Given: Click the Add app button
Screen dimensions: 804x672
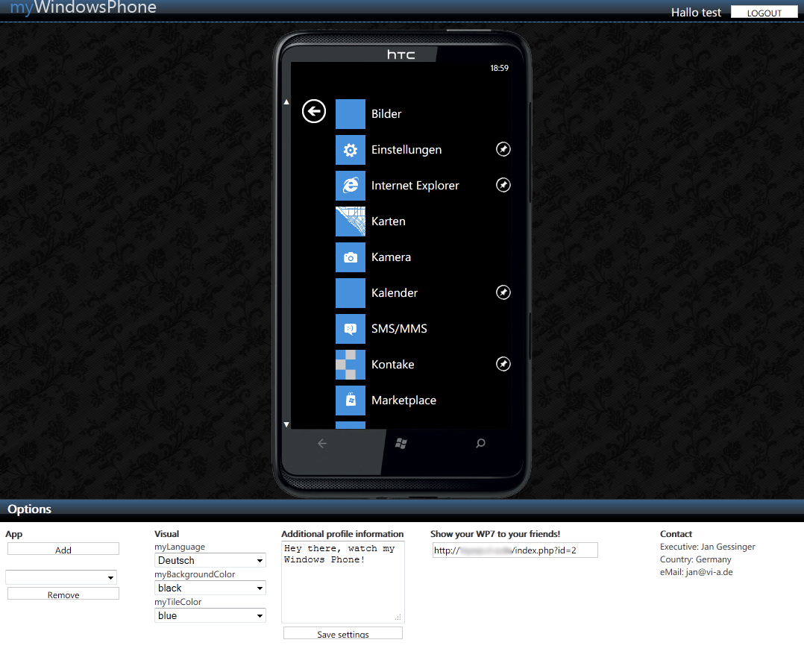Looking at the screenshot, I should coord(63,549).
